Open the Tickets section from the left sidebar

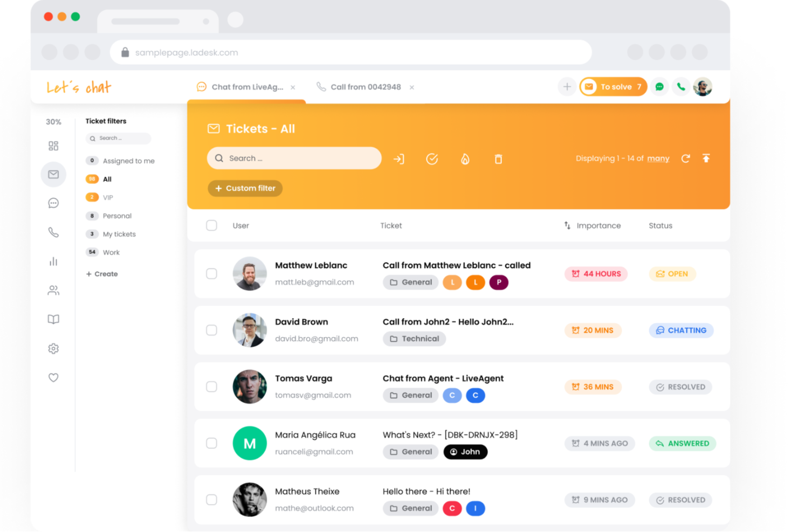point(53,174)
